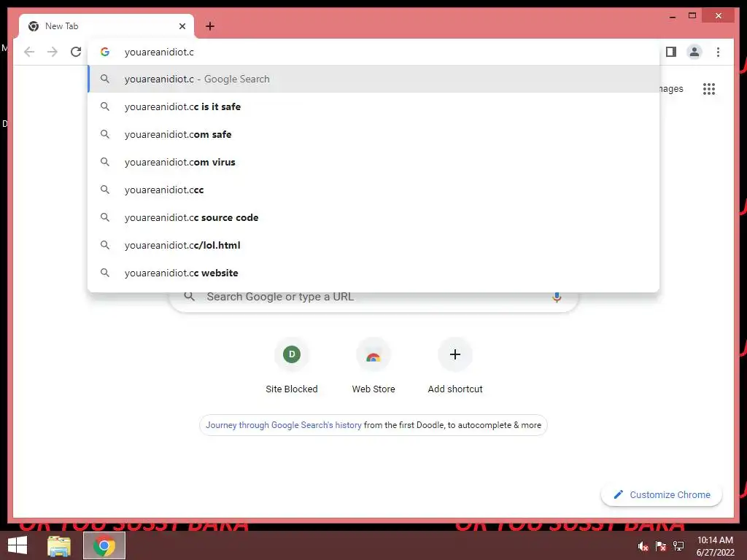Open the Web Store shortcut
Screen dimensions: 747x560
[x=373, y=365]
